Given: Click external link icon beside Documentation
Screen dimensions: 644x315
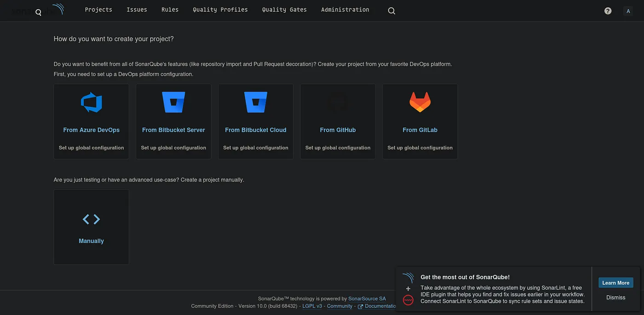Looking at the screenshot, I should pyautogui.click(x=361, y=306).
